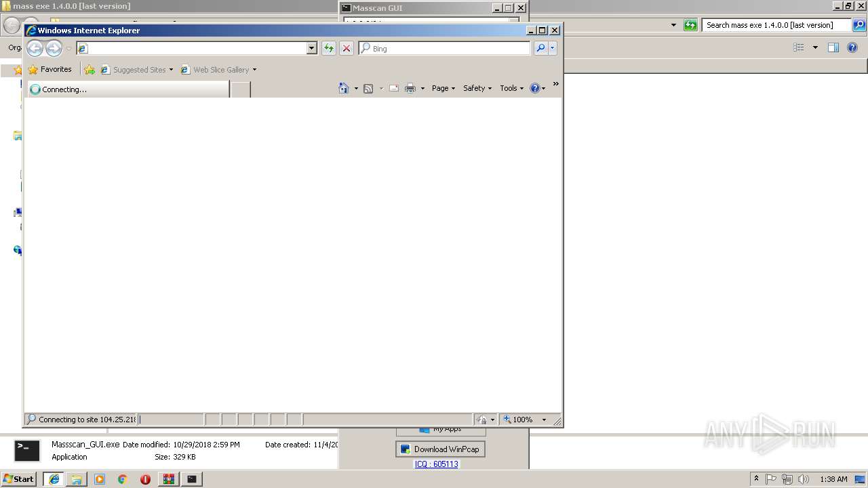Open the RSS feeds button
Screen dimensions: 868x488
(x=368, y=88)
